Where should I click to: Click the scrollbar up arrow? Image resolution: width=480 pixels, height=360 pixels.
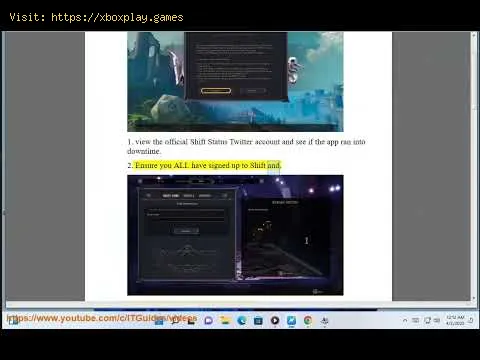point(474,35)
